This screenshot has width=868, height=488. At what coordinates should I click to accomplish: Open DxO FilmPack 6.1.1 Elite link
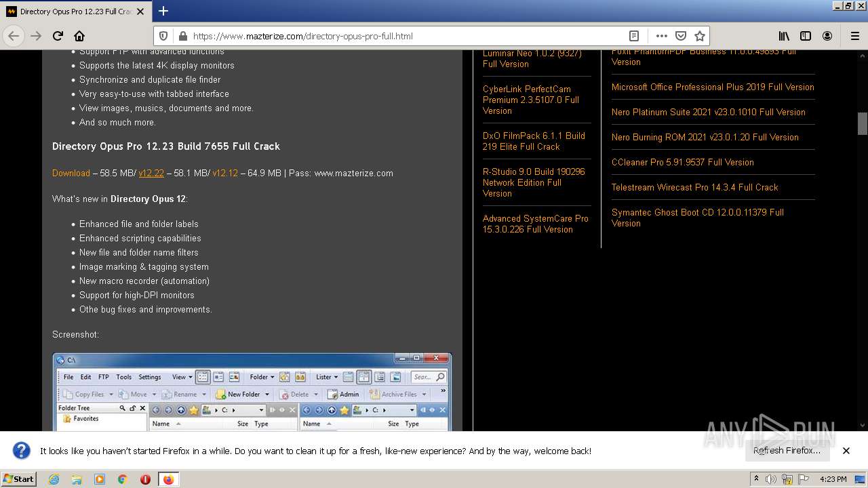(534, 141)
